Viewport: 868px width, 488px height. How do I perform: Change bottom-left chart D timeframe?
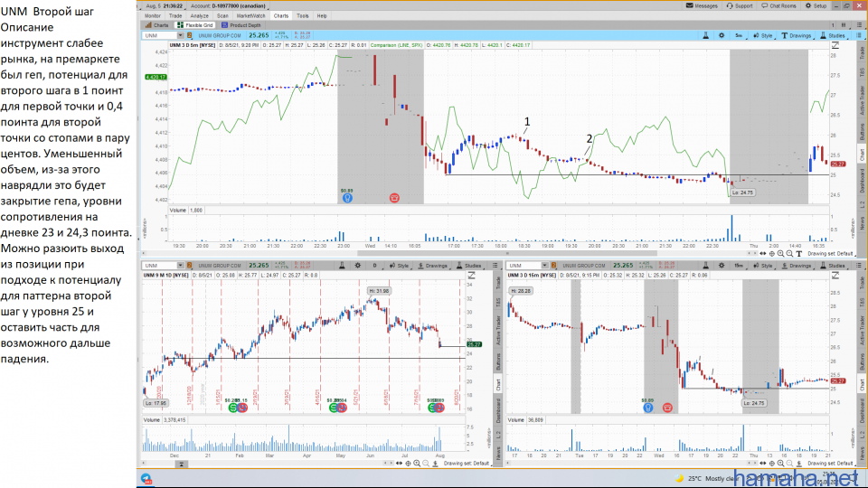[x=374, y=266]
